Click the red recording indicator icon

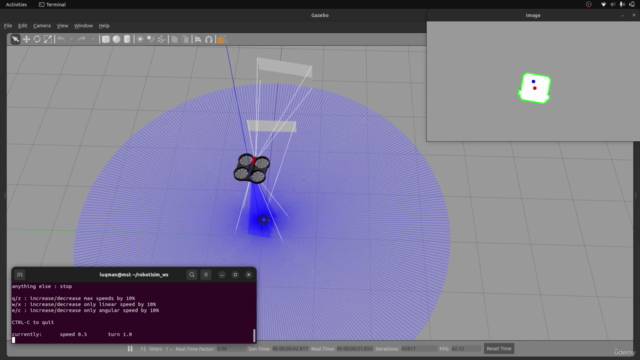[x=589, y=4]
